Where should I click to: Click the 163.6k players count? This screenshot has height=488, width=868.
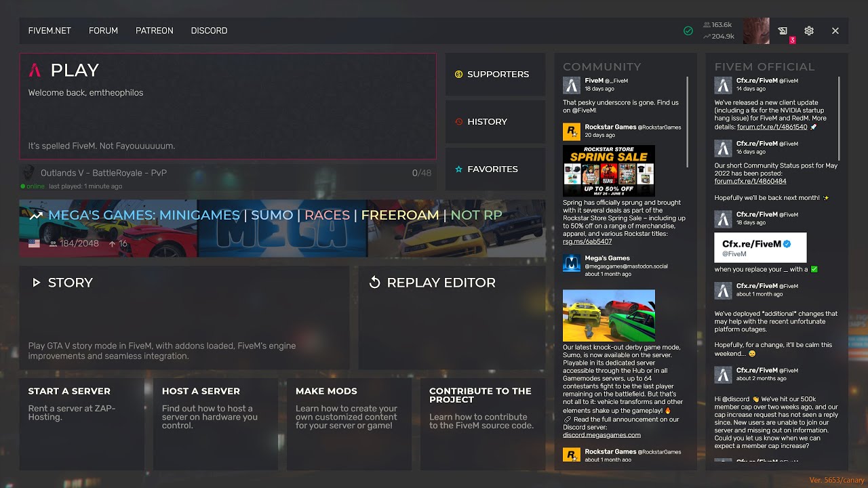tap(717, 25)
